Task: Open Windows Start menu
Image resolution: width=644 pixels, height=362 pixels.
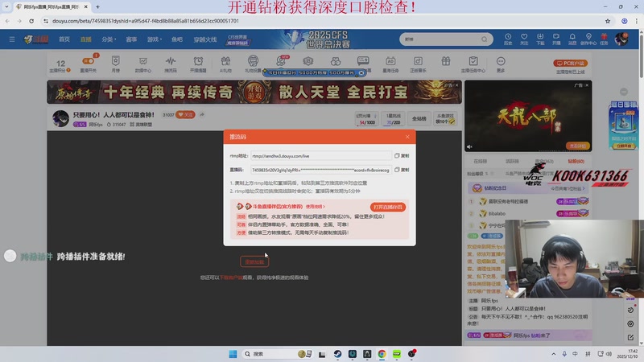Action: pos(233,354)
